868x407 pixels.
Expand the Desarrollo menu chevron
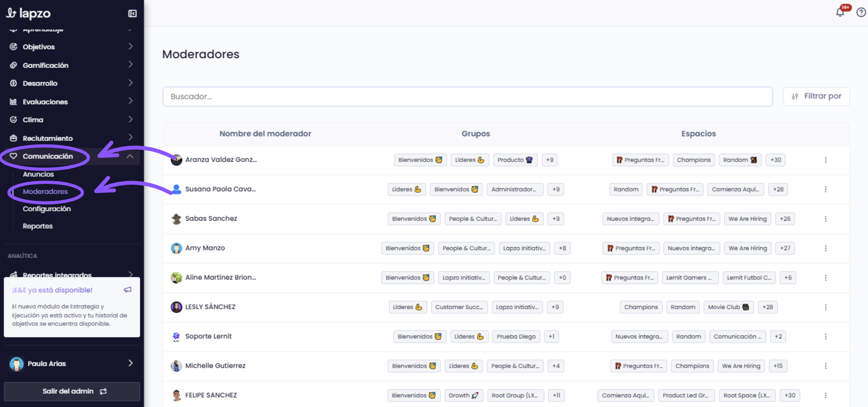tap(130, 83)
